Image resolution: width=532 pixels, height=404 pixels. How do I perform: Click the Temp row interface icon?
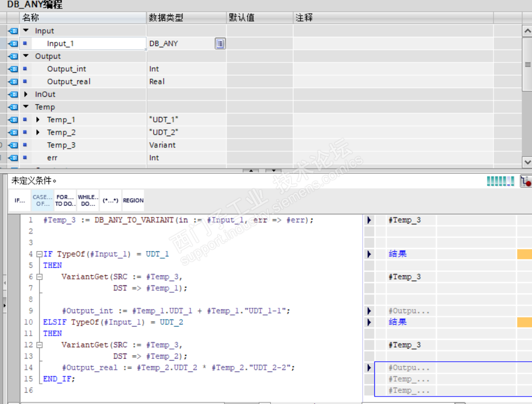13,107
